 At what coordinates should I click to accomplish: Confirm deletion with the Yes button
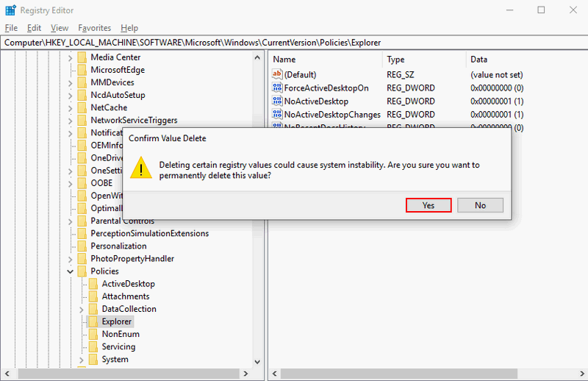coord(429,205)
